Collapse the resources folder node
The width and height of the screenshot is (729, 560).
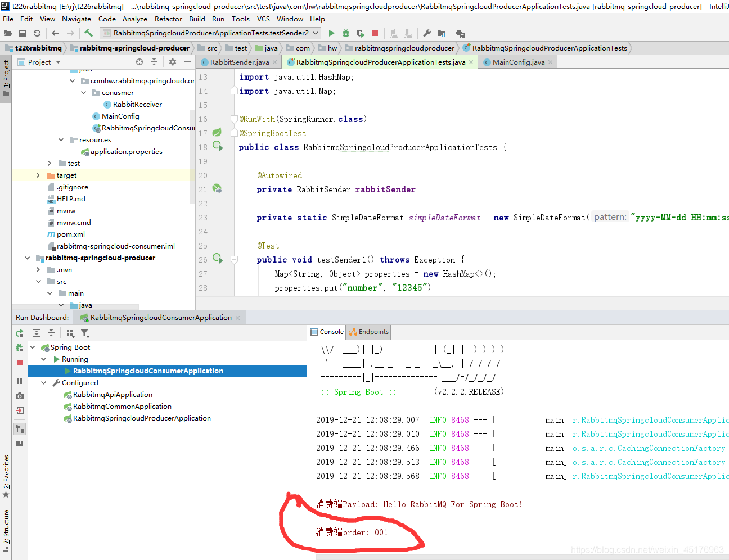[61, 140]
